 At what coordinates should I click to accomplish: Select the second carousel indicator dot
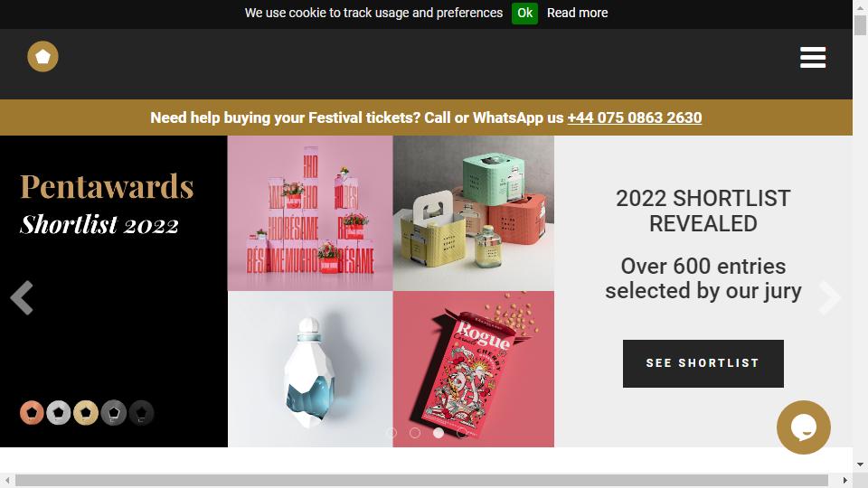point(415,433)
